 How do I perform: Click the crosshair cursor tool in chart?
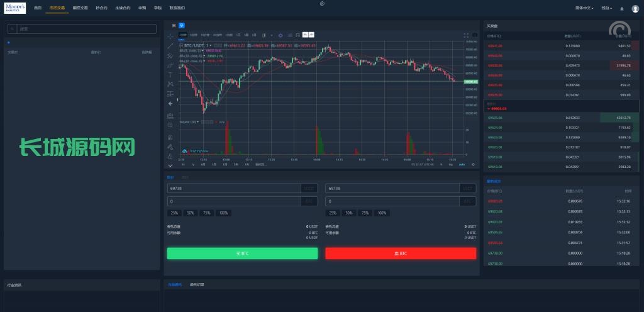[170, 36]
